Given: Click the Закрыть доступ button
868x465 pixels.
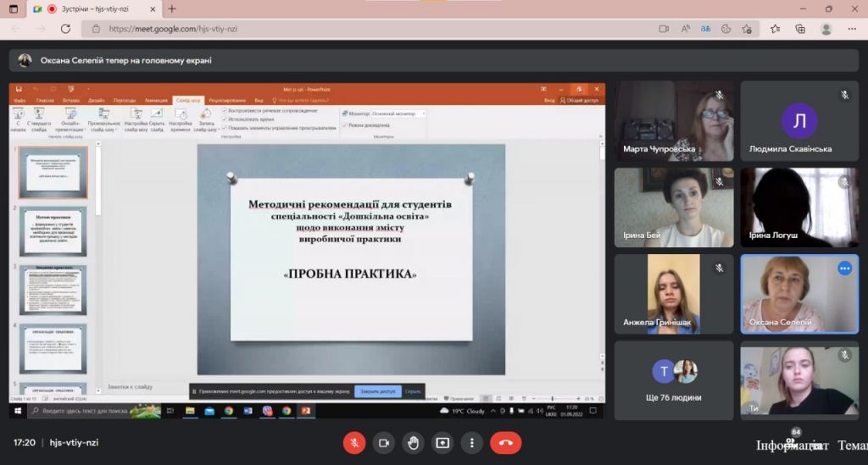Looking at the screenshot, I should (377, 391).
